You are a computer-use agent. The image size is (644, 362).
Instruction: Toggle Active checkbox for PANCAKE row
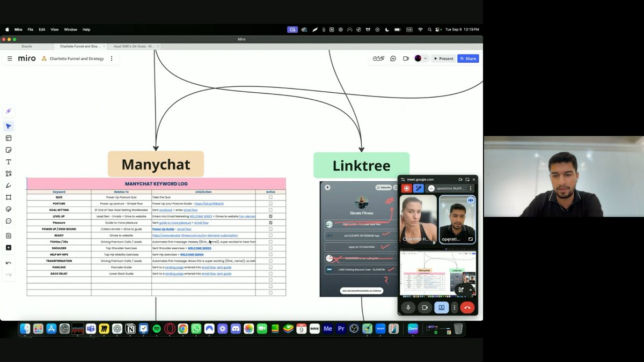click(270, 267)
